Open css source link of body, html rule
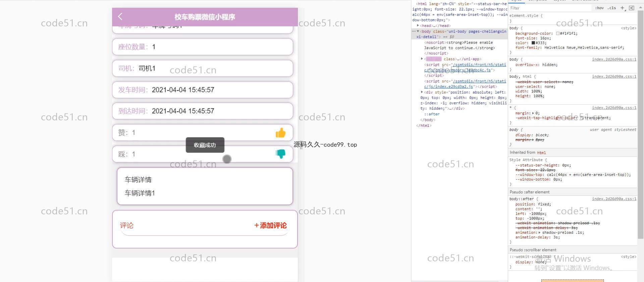 point(614,77)
